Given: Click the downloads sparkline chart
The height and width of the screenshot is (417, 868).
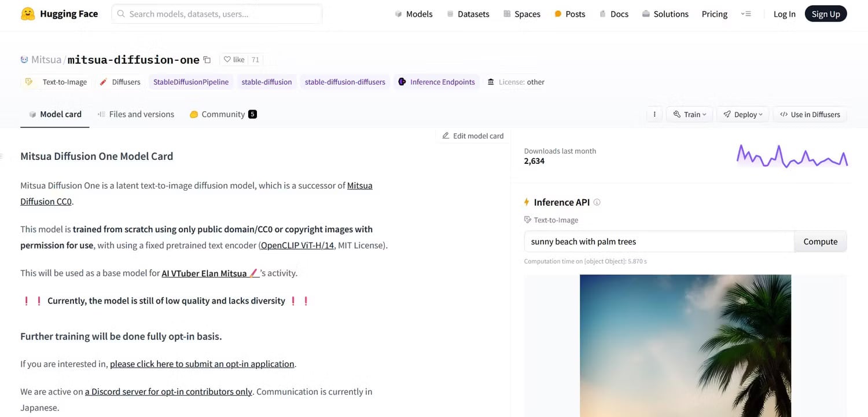Looking at the screenshot, I should (792, 156).
